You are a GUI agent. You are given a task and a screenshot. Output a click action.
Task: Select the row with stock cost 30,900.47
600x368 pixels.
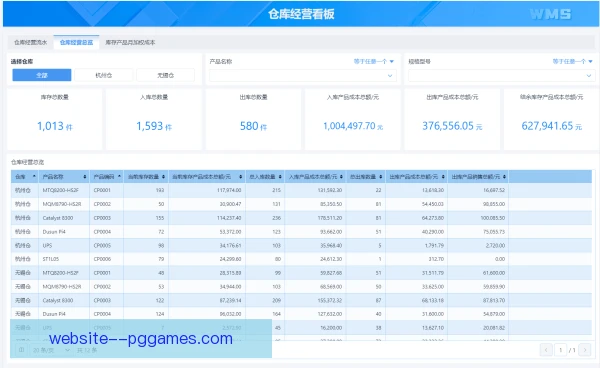coord(301,204)
